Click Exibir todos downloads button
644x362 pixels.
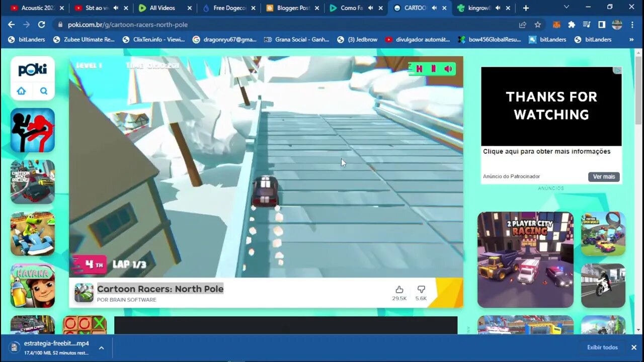pyautogui.click(x=602, y=347)
